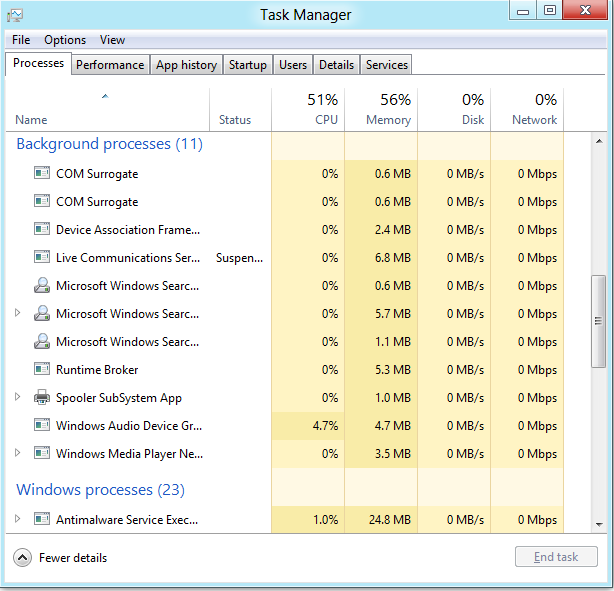Select the Spooler SubSystem App name
The width and height of the screenshot is (614, 591).
pos(119,398)
